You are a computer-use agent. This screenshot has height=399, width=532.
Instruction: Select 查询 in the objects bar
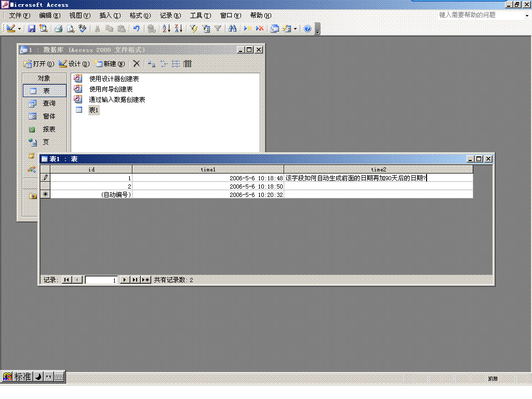[45, 103]
